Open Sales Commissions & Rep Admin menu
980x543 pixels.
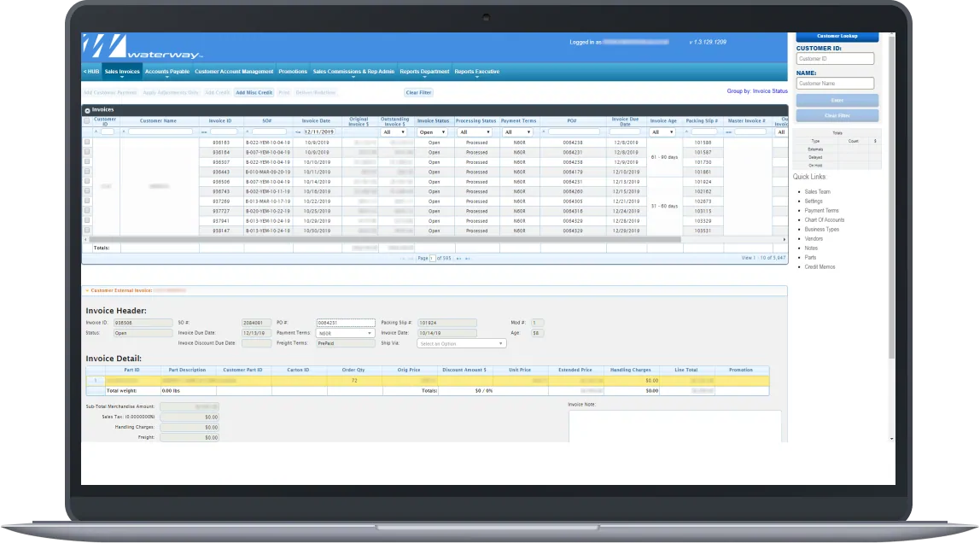[x=353, y=72]
